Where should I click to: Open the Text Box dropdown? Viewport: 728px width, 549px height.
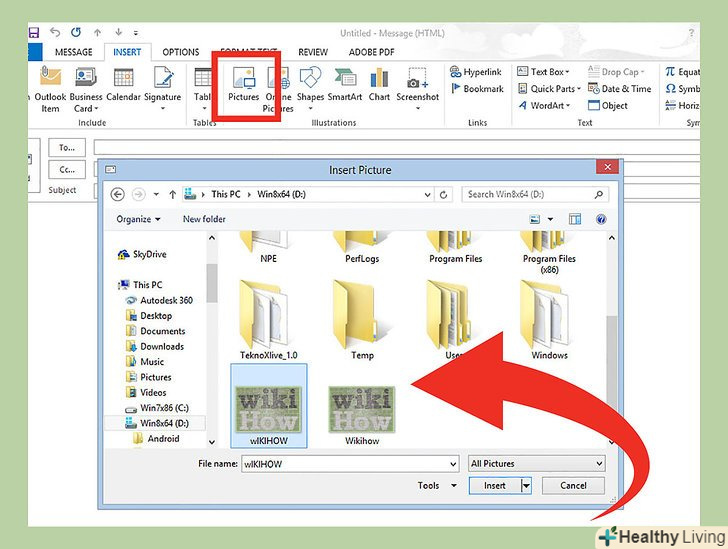pos(543,72)
